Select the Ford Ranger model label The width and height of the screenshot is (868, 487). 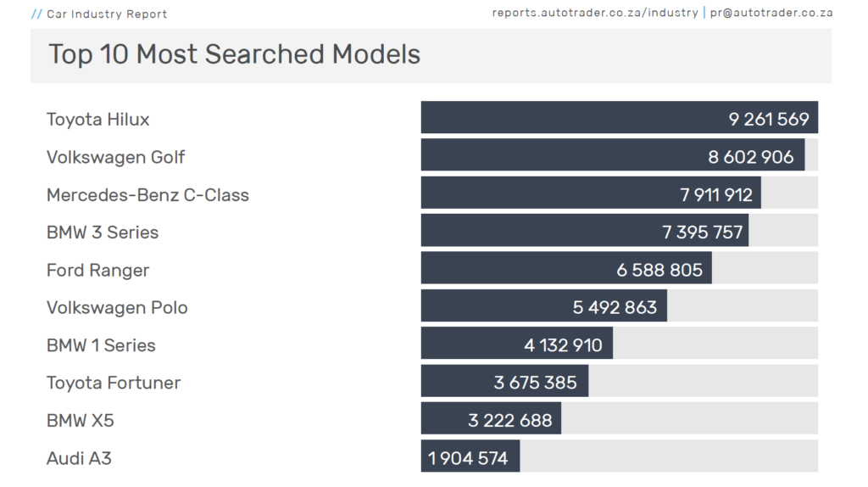tap(98, 271)
